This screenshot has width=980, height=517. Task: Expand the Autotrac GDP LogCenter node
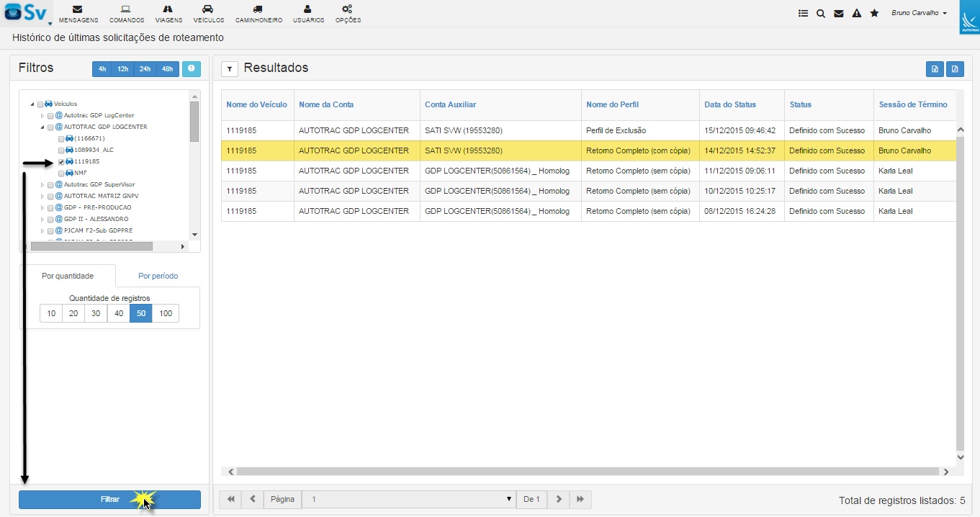click(x=42, y=116)
